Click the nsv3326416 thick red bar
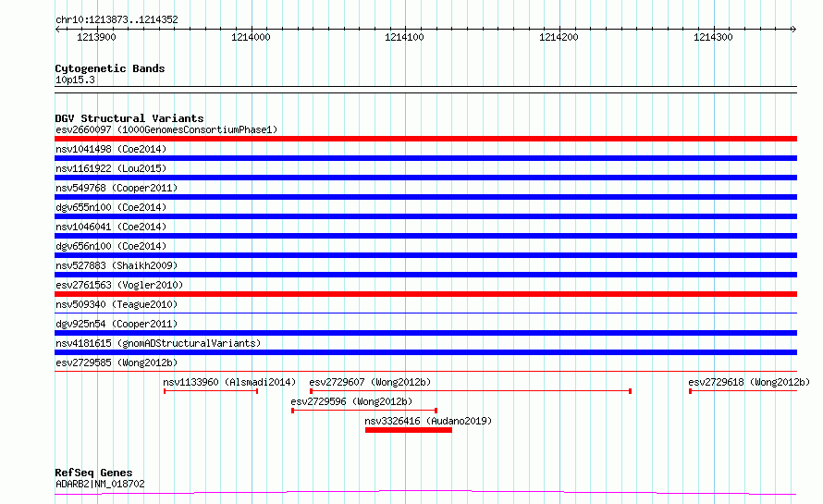823x504 pixels. pyautogui.click(x=409, y=430)
